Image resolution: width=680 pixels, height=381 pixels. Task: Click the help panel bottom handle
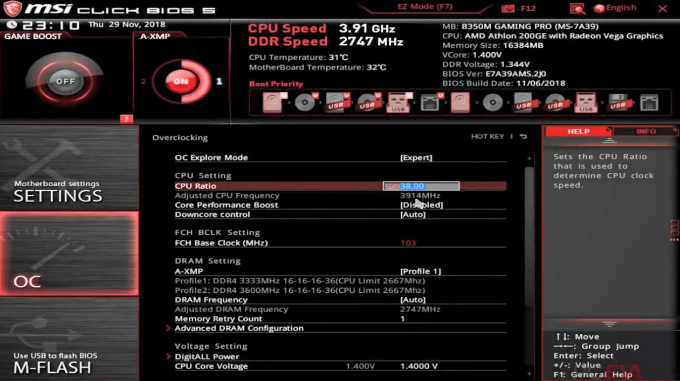tap(609, 324)
